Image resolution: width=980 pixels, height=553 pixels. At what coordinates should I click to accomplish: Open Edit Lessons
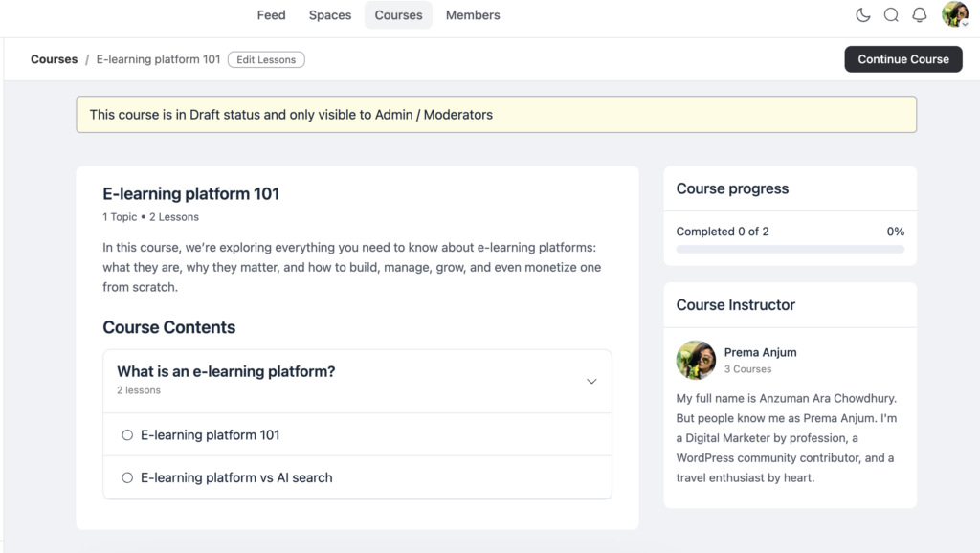(x=265, y=59)
